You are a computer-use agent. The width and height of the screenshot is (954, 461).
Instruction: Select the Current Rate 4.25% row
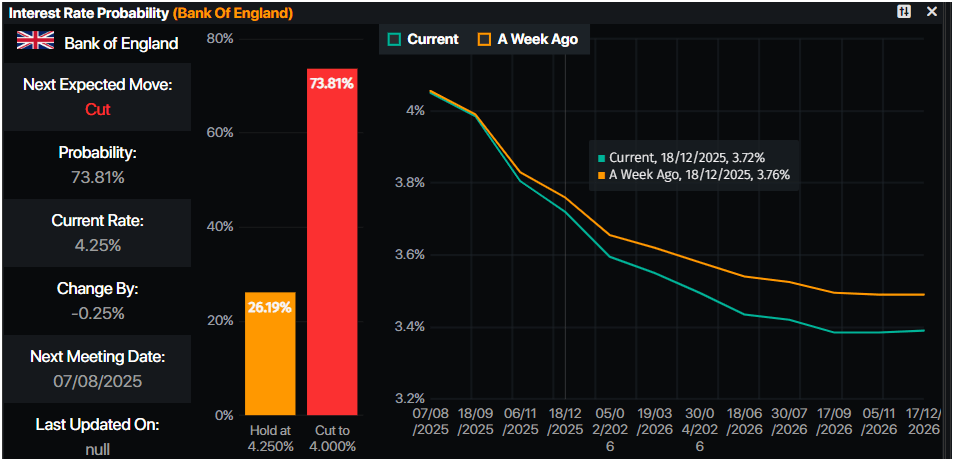click(97, 233)
